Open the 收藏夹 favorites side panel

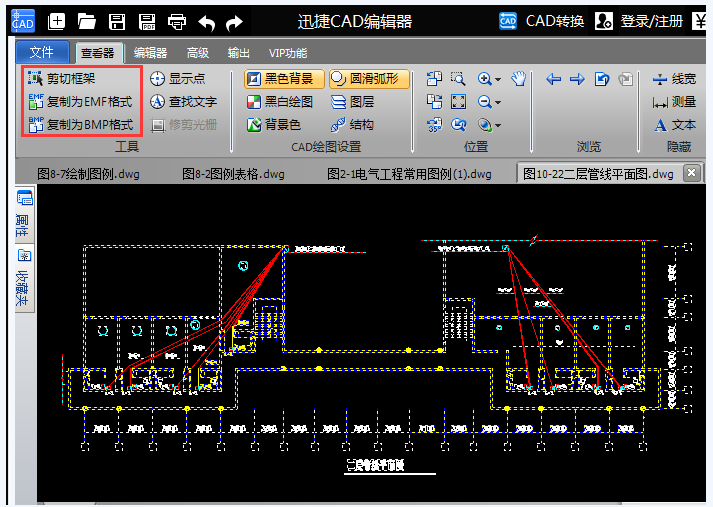[x=24, y=277]
